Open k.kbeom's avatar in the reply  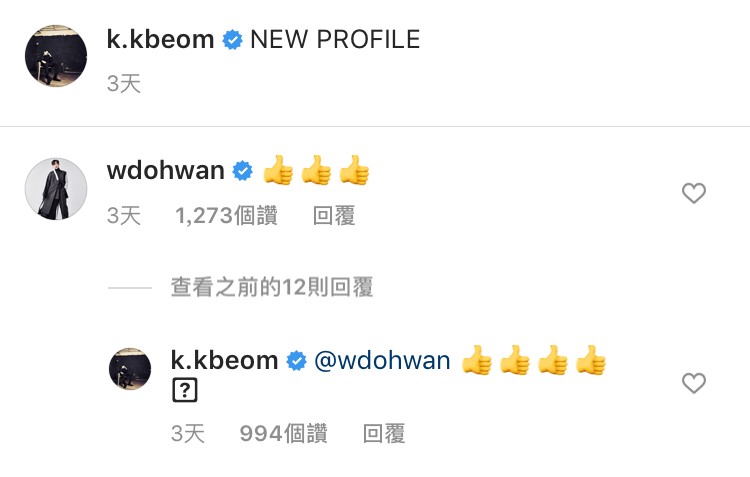[x=130, y=369]
